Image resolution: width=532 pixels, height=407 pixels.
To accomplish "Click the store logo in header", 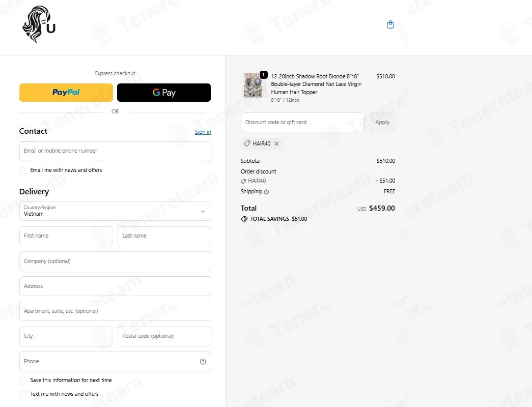I will pos(39,24).
